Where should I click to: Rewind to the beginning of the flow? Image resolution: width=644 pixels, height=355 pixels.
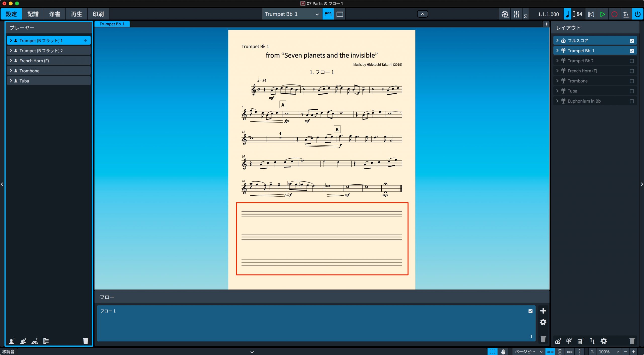click(591, 14)
